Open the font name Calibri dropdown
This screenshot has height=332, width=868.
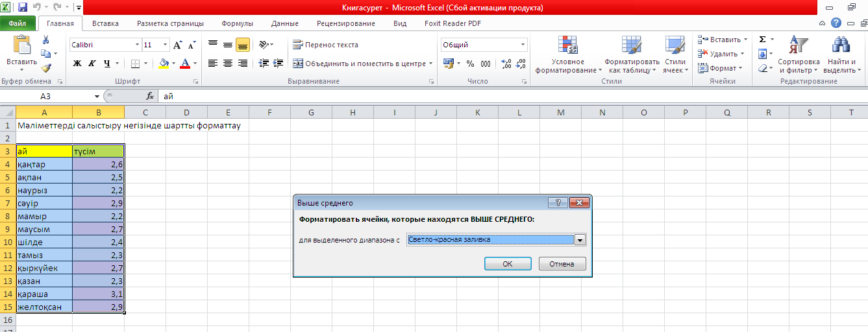pyautogui.click(x=137, y=45)
